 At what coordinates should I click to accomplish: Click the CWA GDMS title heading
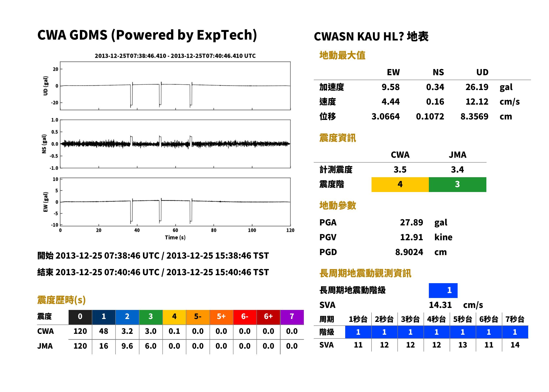click(147, 35)
